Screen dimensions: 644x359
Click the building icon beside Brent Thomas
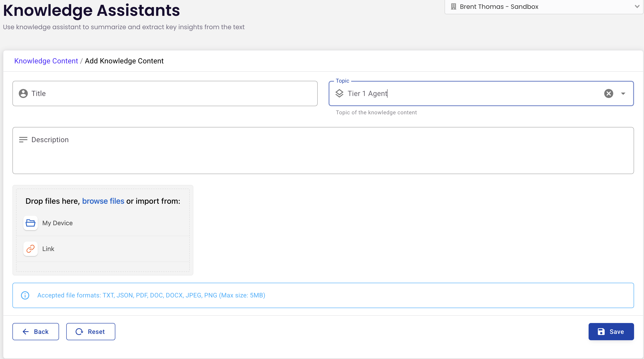coord(454,7)
